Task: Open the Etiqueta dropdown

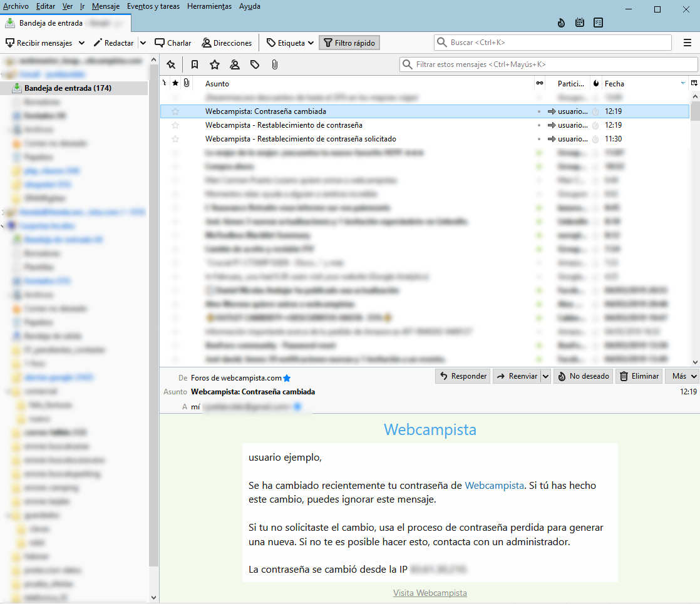Action: [x=290, y=43]
